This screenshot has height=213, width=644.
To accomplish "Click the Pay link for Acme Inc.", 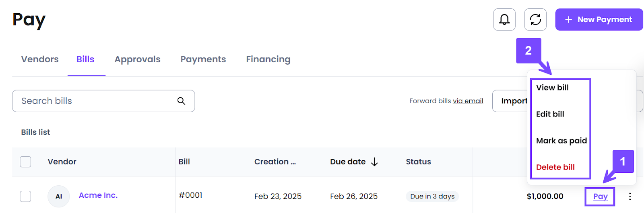I will tap(600, 197).
